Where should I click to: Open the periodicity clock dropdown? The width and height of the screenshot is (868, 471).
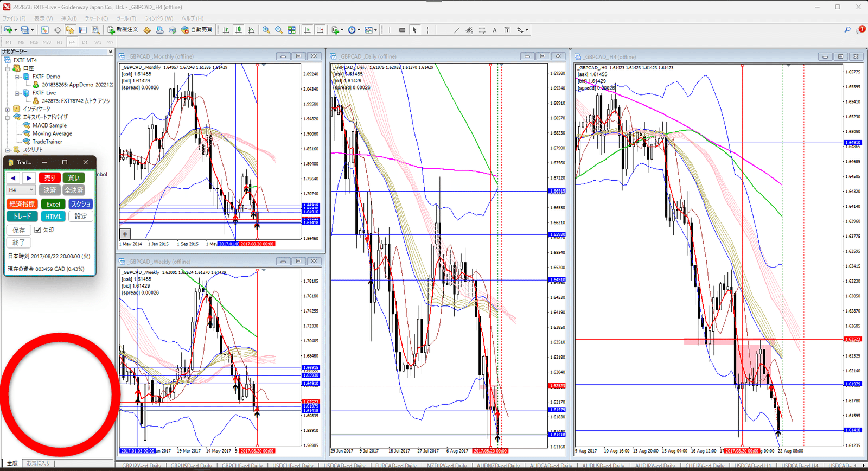[354, 30]
